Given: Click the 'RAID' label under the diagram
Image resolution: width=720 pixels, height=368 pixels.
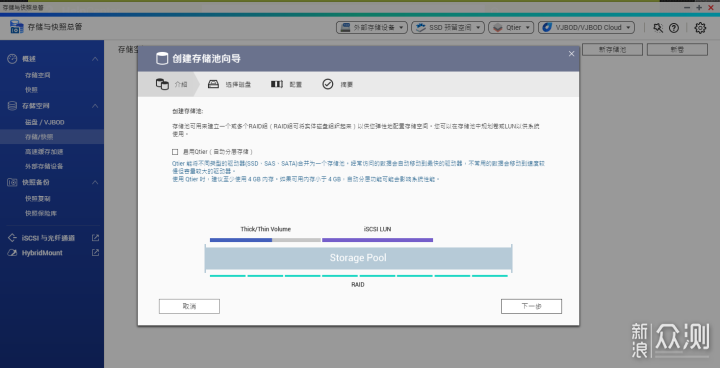Looking at the screenshot, I should 358,285.
